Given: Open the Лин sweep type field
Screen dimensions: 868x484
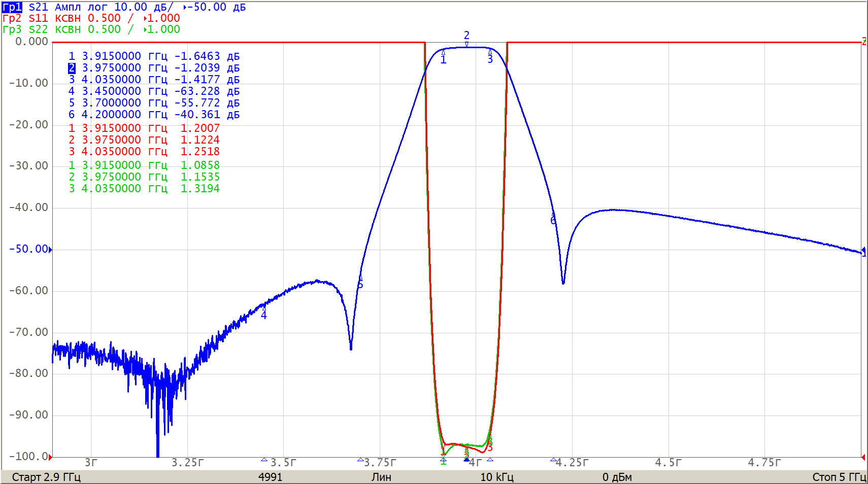Looking at the screenshot, I should pyautogui.click(x=381, y=477).
